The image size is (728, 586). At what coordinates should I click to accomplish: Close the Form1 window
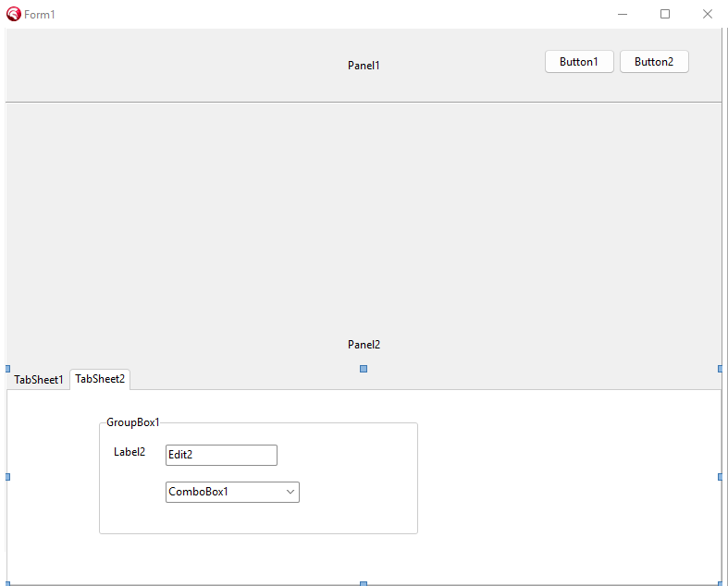click(707, 15)
